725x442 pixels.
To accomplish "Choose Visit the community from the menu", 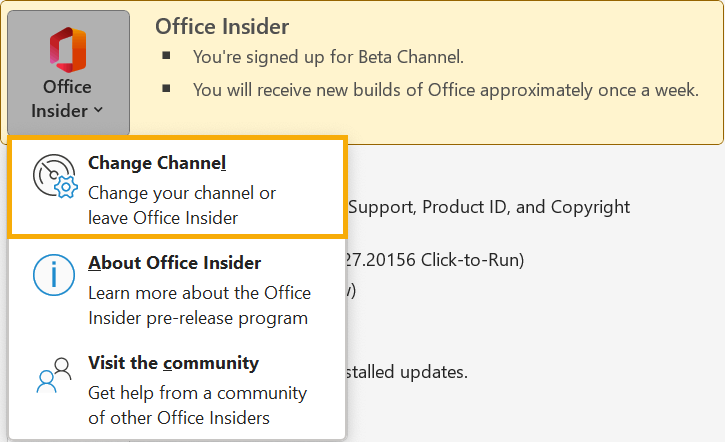I will click(x=173, y=363).
